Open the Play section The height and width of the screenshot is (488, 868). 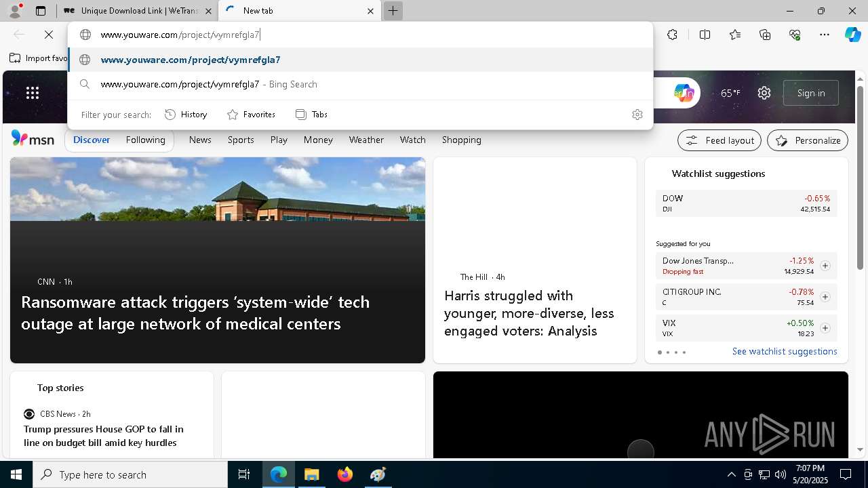click(279, 140)
